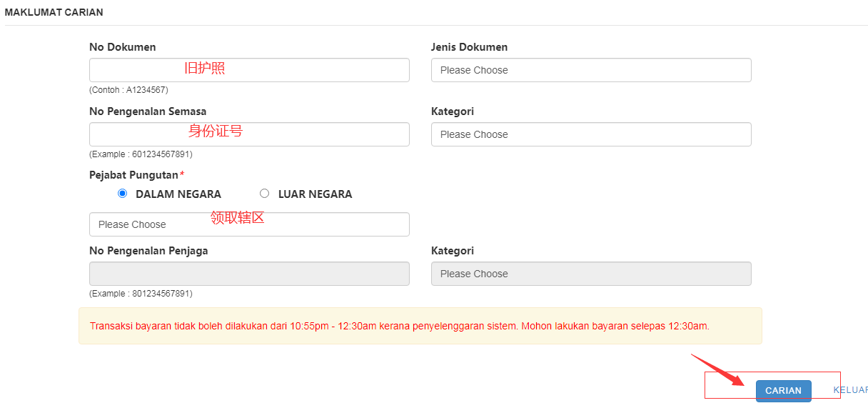Screen dimensions: 868x403
Task: Click the No Pengenalan Semasa label
Action: click(x=148, y=111)
